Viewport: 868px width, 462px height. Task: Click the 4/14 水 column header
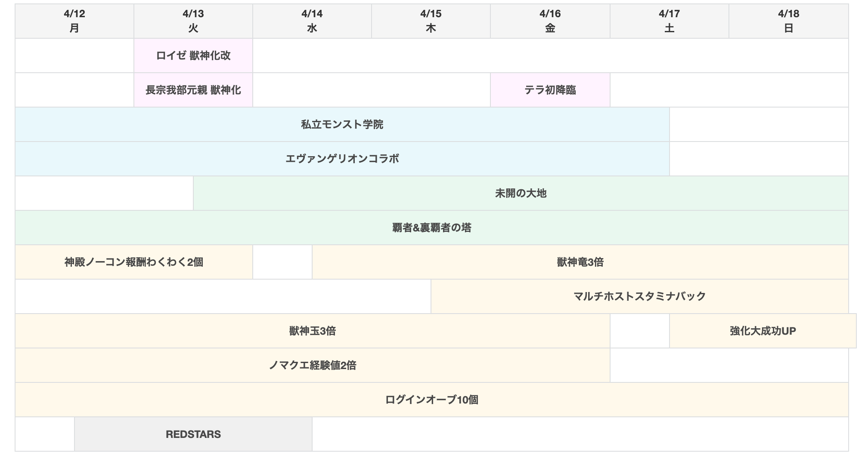(x=312, y=21)
